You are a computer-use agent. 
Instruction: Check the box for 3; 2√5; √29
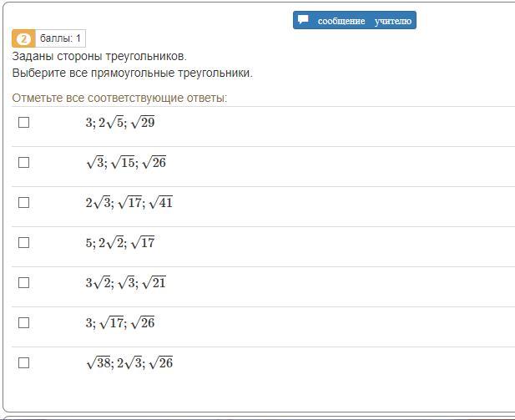coord(23,122)
